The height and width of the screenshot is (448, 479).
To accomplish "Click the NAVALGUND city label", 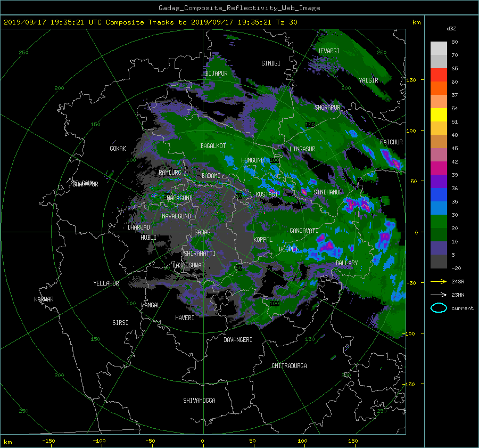I will tap(176, 216).
